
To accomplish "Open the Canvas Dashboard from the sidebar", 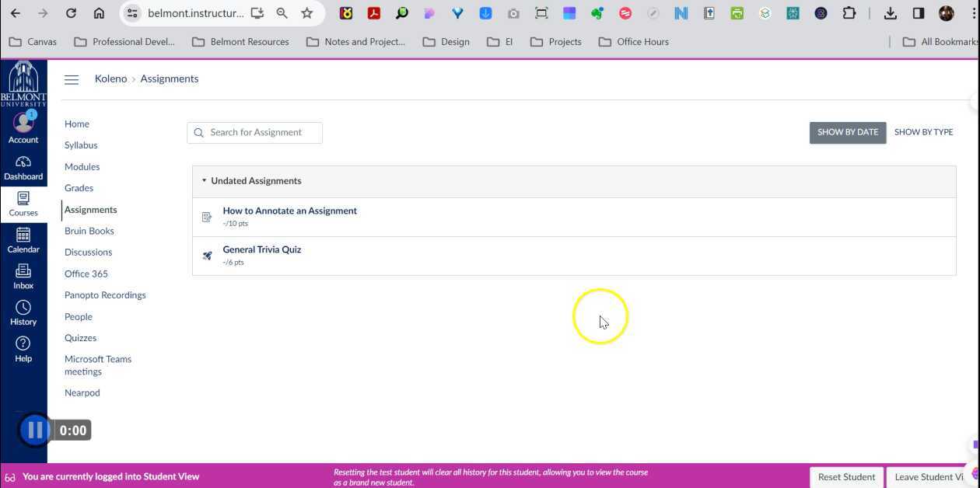I will pyautogui.click(x=23, y=166).
